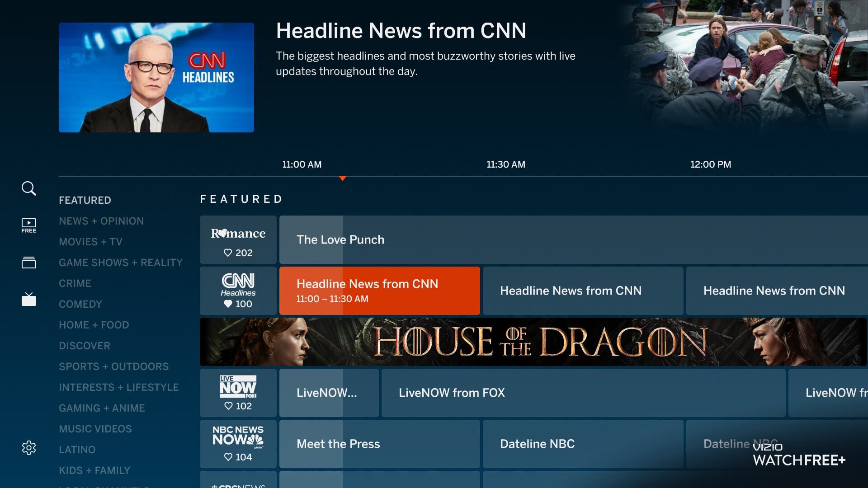868x488 pixels.
Task: Select the FREE videos sidebar icon
Action: click(28, 225)
